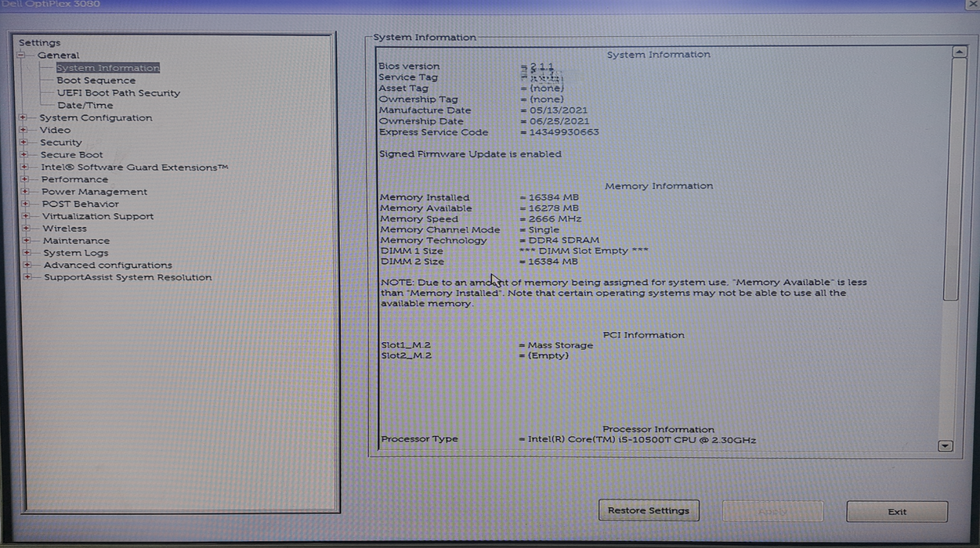Click the Ownership Date value 06/25/2021

point(559,121)
